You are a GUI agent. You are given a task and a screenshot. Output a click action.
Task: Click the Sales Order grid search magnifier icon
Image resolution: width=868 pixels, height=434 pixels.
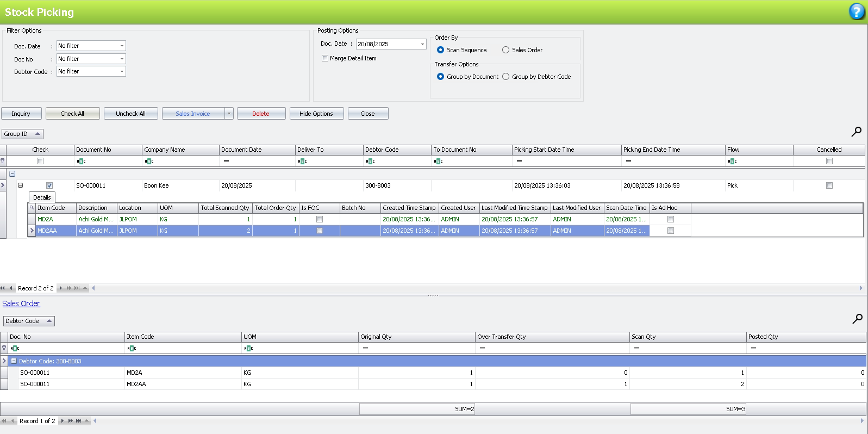coord(857,319)
